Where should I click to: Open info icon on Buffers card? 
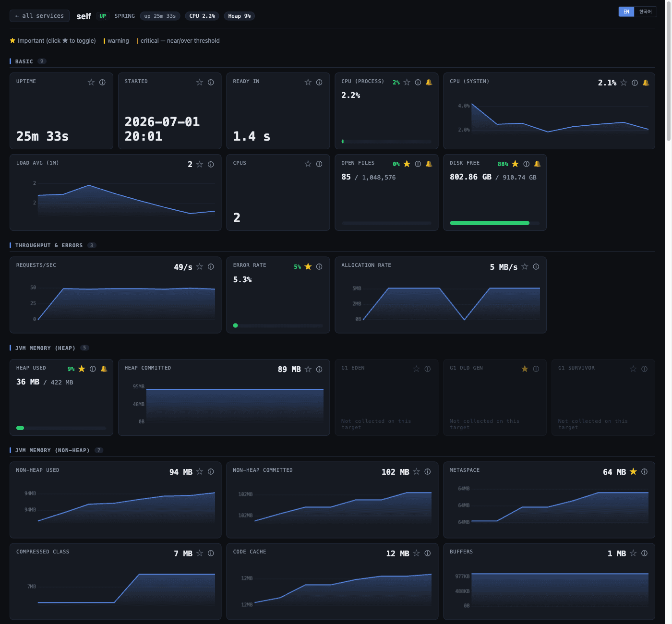(x=644, y=553)
